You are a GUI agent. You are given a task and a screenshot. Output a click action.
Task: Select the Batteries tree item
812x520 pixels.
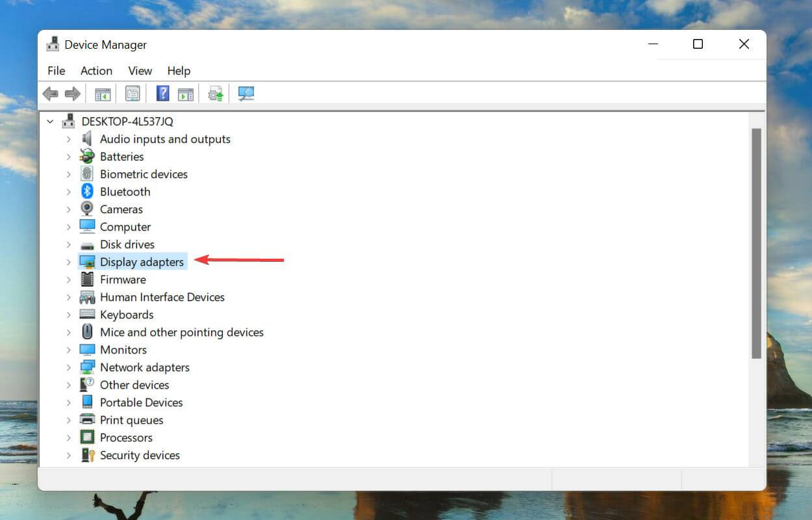click(x=121, y=156)
